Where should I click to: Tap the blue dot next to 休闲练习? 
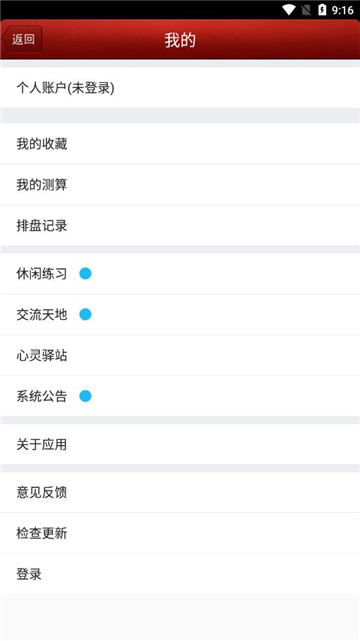coord(85,273)
